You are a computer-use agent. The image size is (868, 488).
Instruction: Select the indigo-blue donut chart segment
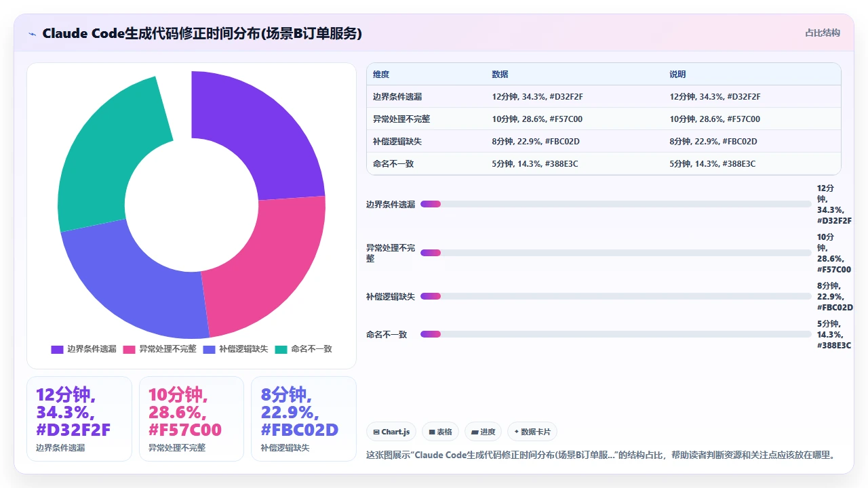click(130, 281)
